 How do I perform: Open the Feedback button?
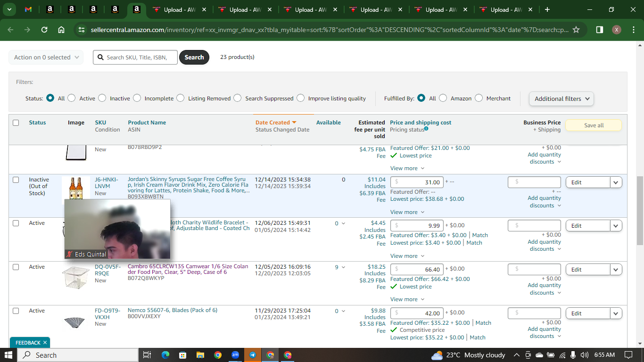28,343
